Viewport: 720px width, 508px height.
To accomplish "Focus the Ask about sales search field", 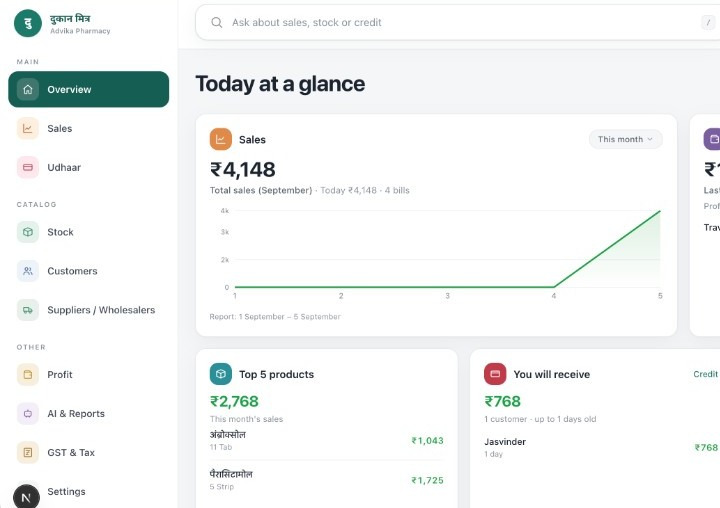I will coord(457,23).
